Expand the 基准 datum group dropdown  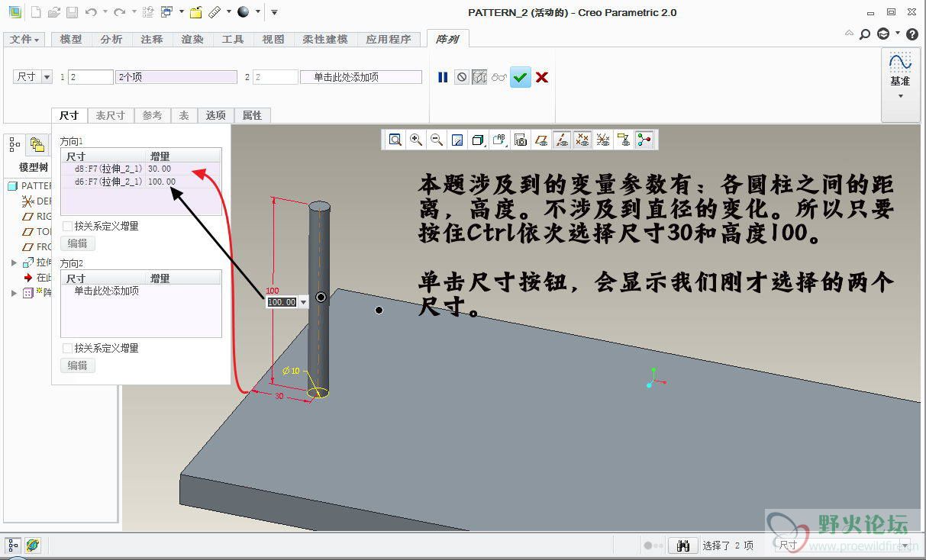(x=901, y=96)
